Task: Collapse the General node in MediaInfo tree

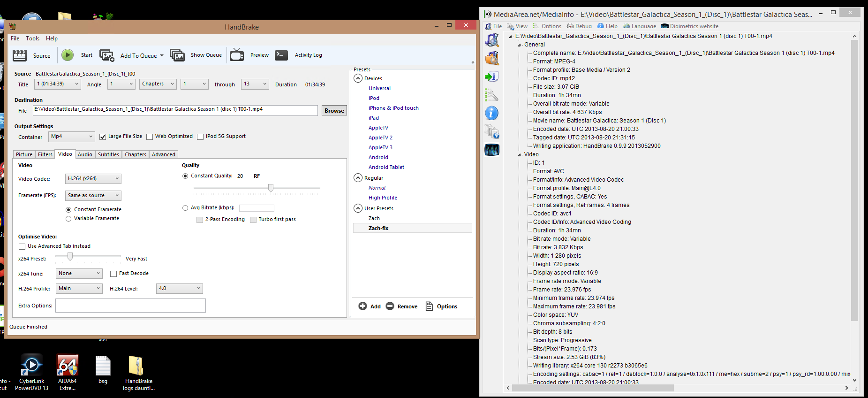Action: pos(519,45)
